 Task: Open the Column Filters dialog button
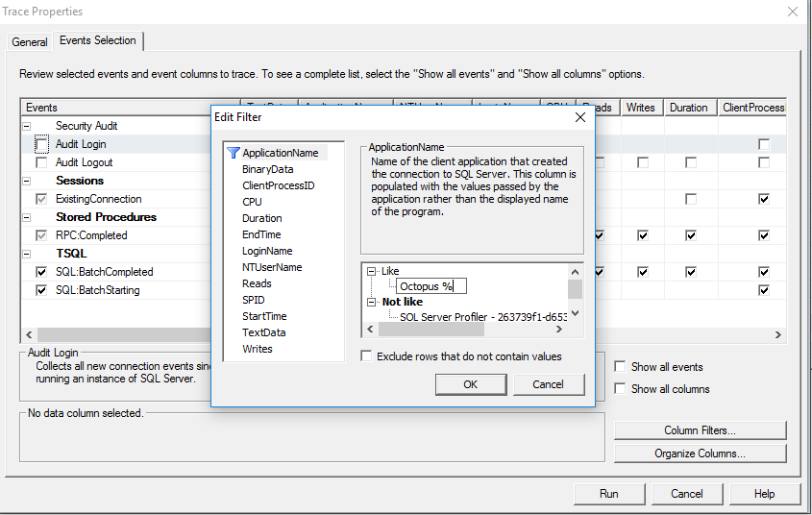point(700,430)
